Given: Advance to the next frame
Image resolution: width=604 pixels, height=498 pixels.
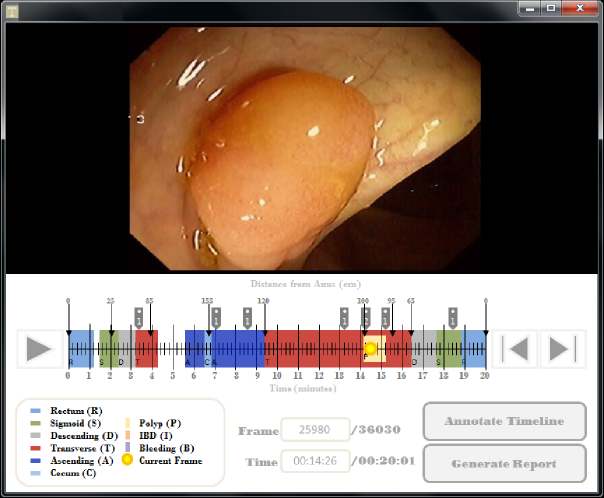Looking at the screenshot, I should coord(563,349).
